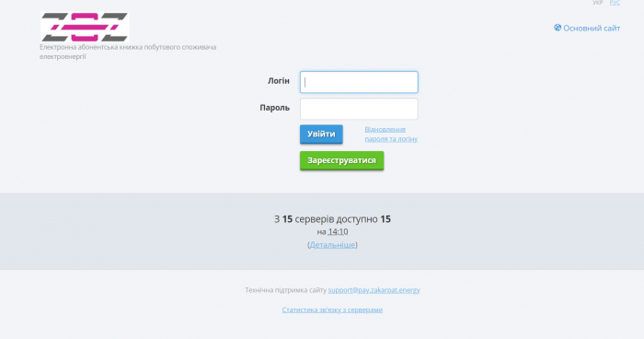Image resolution: width=644 pixels, height=339 pixels.
Task: Click the 14:10 time stamp
Action: click(x=338, y=231)
